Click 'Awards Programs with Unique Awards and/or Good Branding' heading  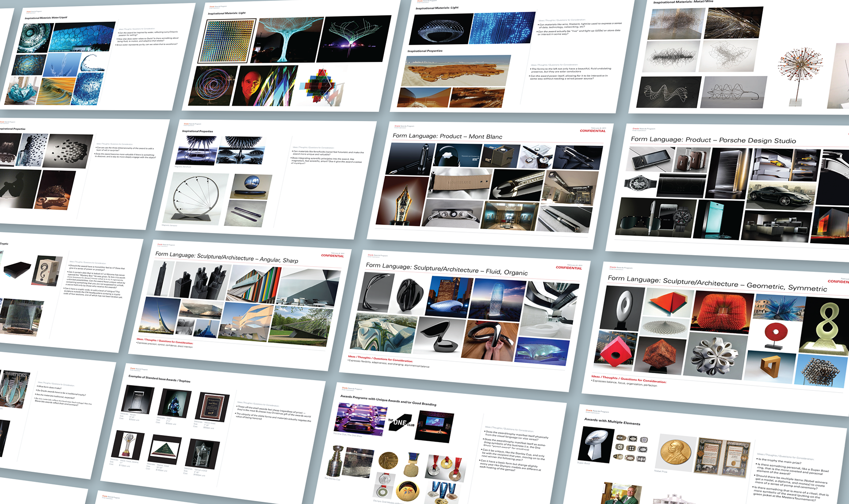[388, 400]
